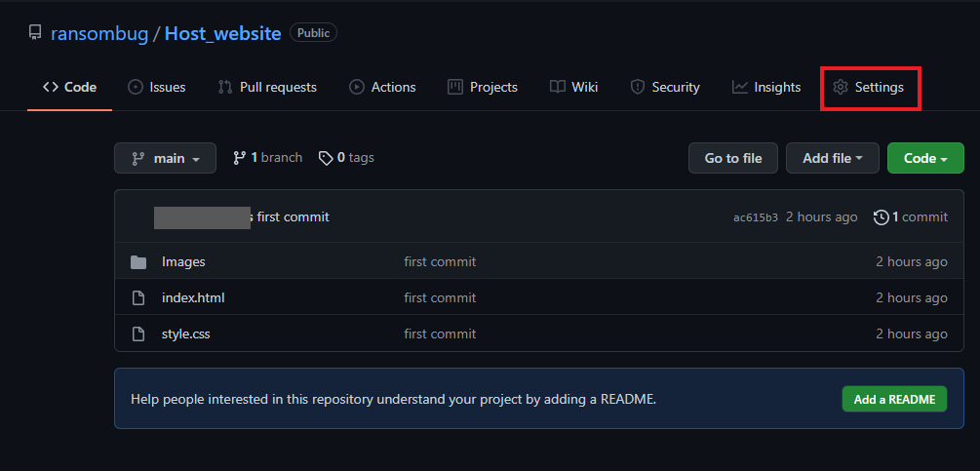Click the Add a README button
Screen dimensions: 980x471
894,399
